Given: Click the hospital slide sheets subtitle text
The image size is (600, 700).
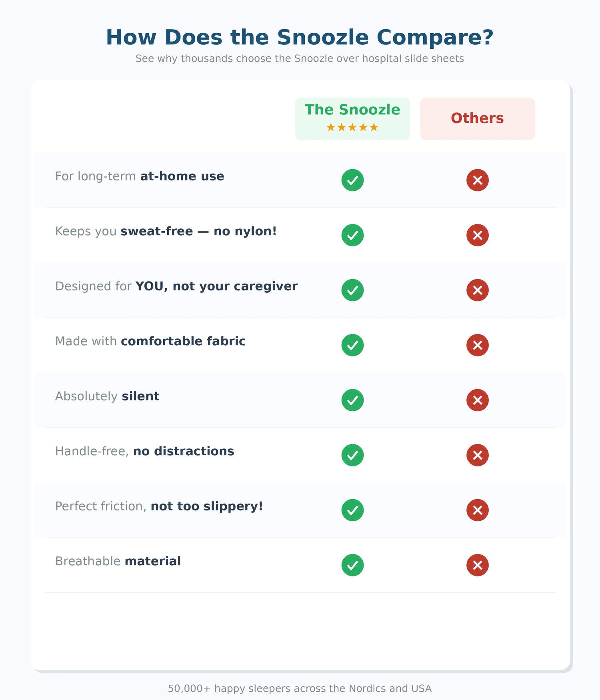Looking at the screenshot, I should coord(300,59).
